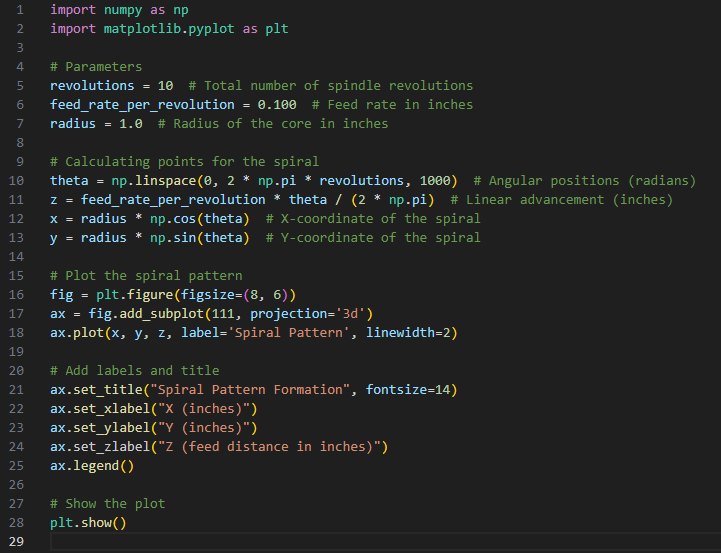721x553 pixels.
Task: Click line number 18 in the gutter
Action: 16,333
